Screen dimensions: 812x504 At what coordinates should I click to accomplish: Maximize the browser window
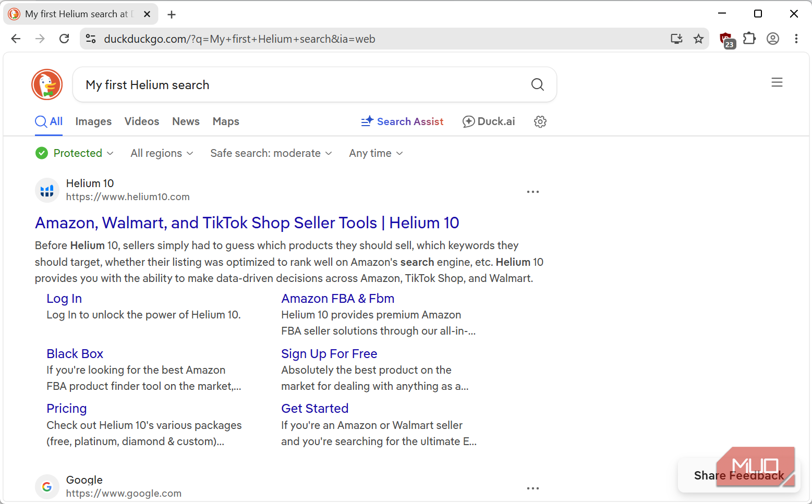758,14
